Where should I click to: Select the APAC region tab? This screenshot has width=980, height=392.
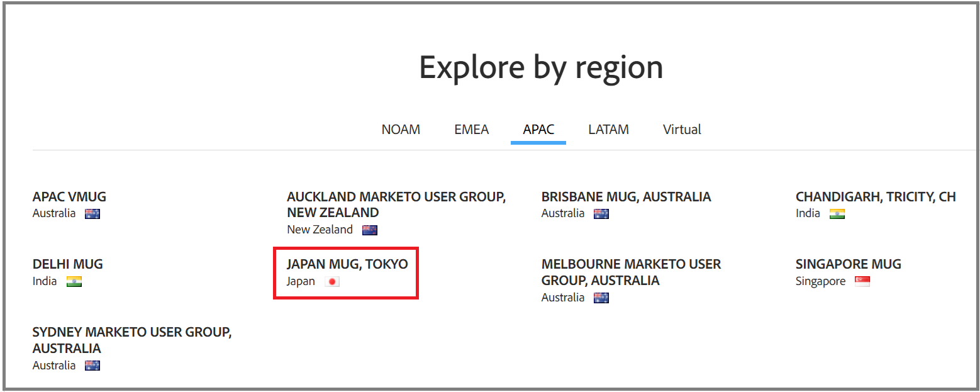click(x=538, y=129)
